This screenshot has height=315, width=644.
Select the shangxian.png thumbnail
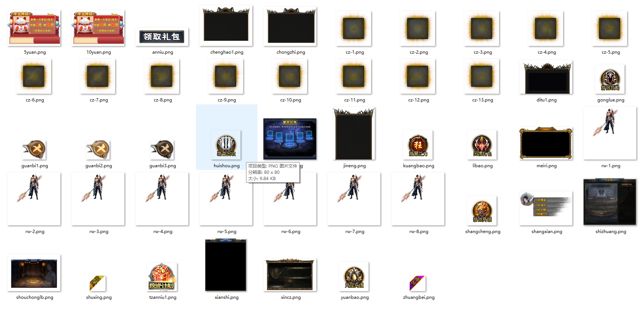tap(546, 208)
